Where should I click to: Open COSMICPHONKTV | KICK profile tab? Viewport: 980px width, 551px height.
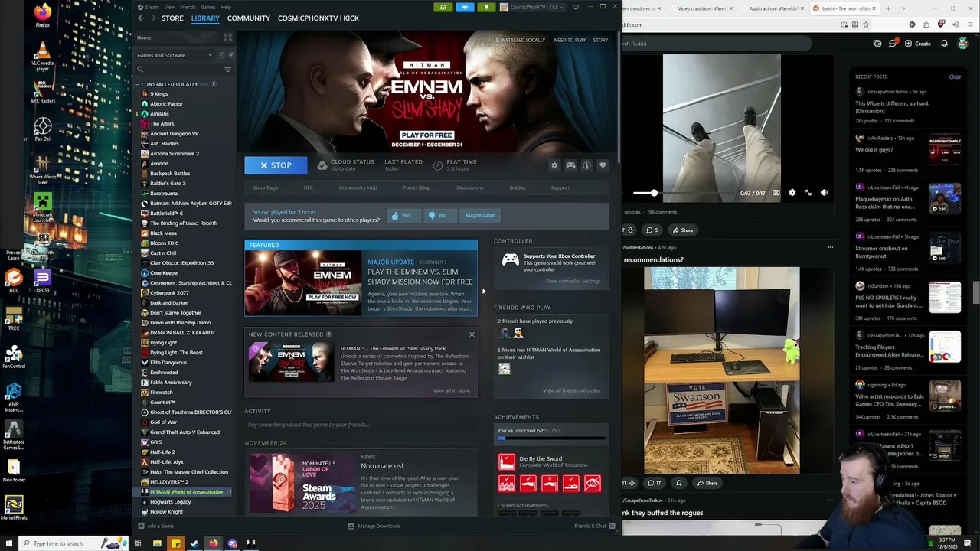318,18
